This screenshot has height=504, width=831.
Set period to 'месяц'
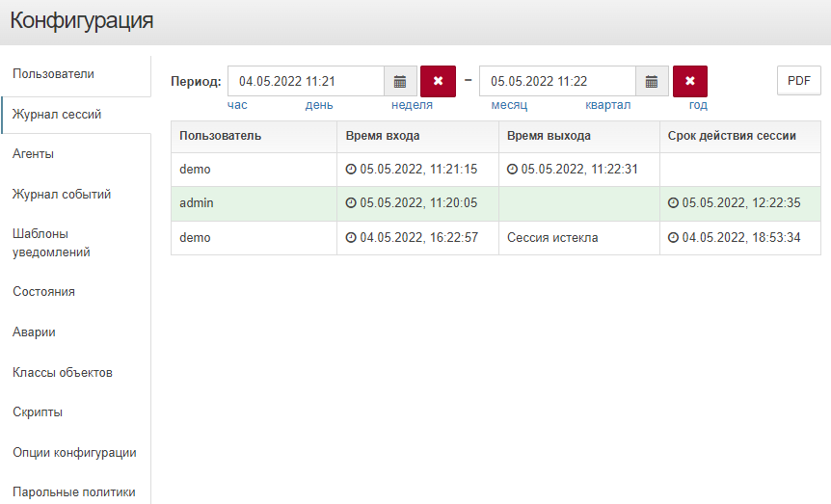click(x=509, y=105)
